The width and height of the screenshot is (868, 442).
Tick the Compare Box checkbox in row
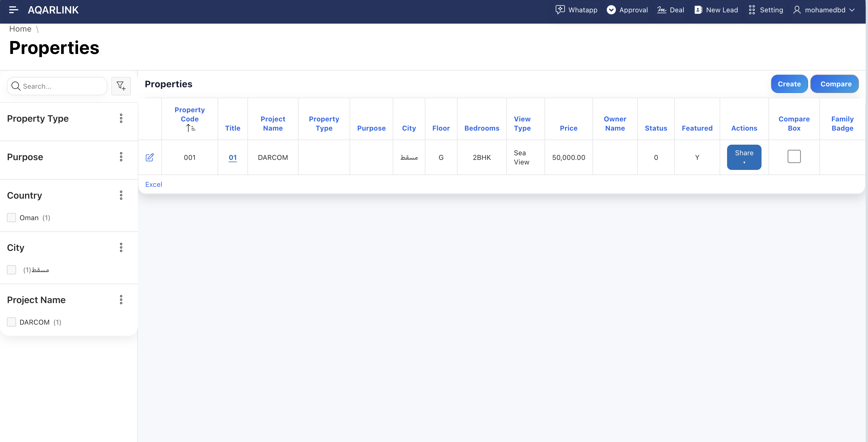click(794, 156)
